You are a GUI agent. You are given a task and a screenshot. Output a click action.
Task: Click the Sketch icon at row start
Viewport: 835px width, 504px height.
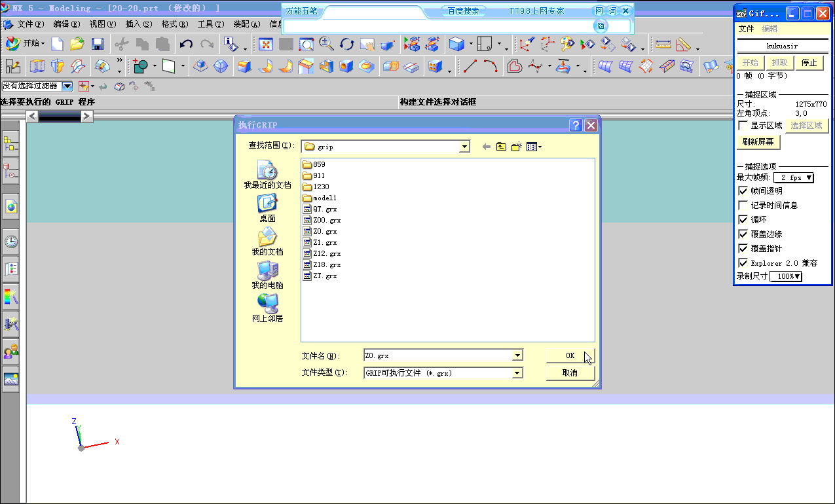(12, 66)
